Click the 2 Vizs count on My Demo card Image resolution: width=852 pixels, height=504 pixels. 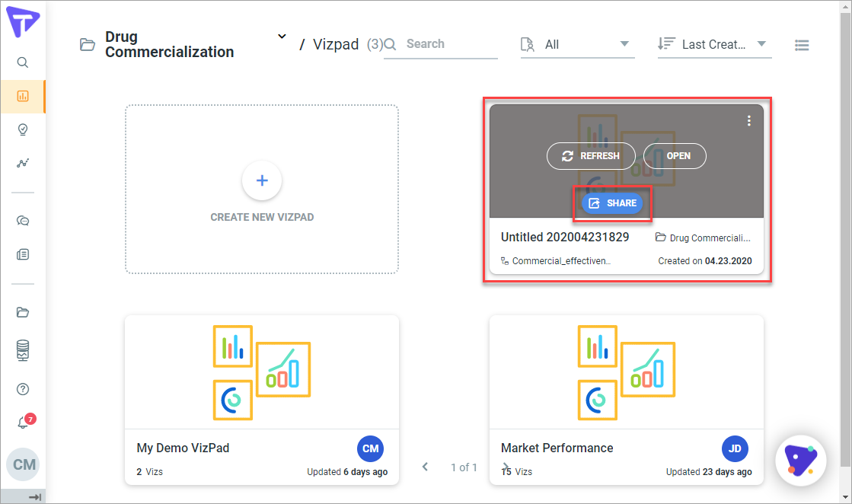(149, 472)
